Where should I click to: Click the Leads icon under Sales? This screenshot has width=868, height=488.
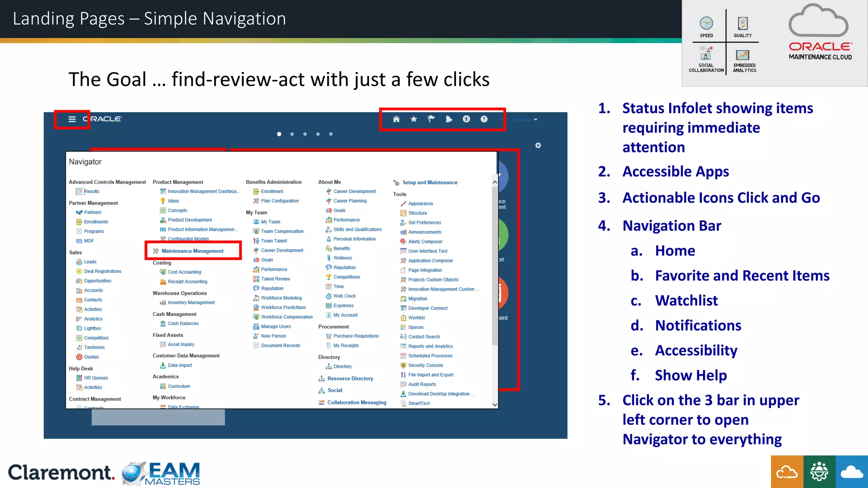[79, 262]
